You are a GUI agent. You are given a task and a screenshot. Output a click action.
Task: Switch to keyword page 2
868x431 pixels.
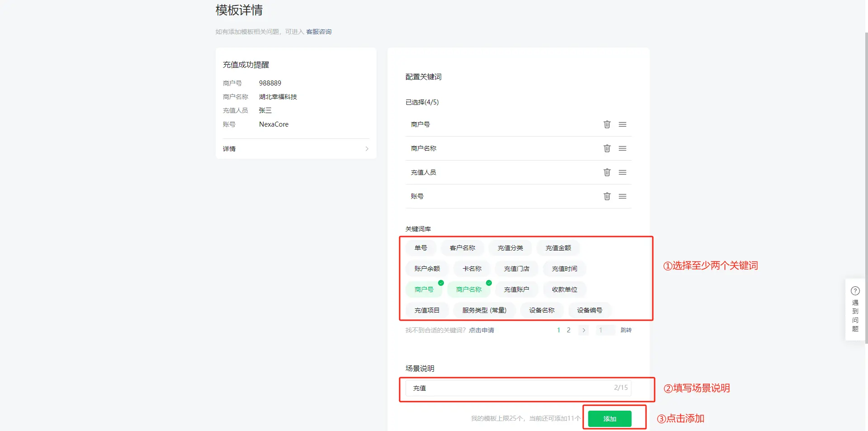click(x=569, y=330)
